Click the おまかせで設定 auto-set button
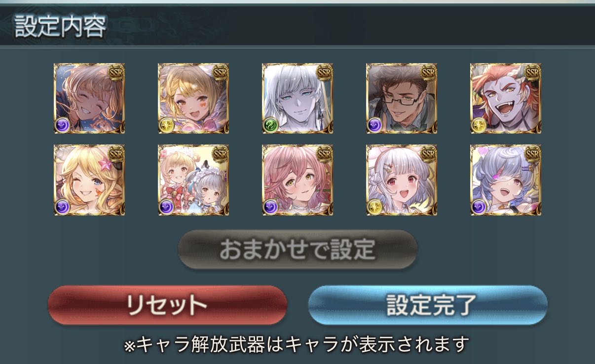The height and width of the screenshot is (364, 595). click(297, 250)
